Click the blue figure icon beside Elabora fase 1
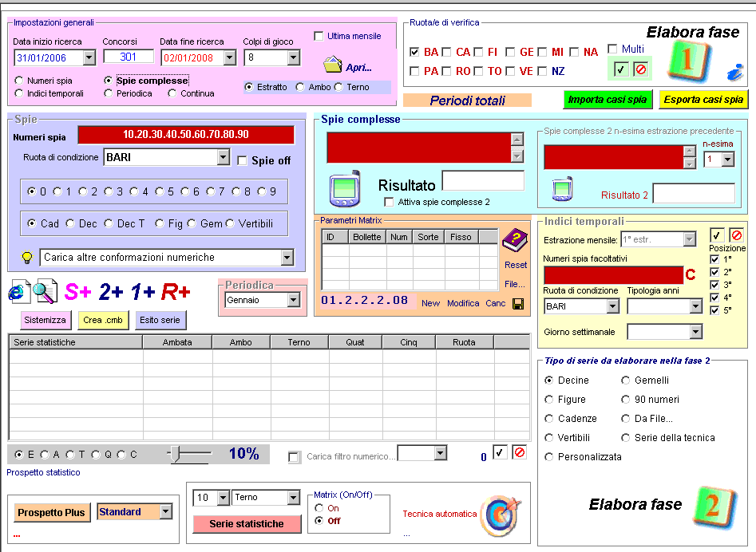The height and width of the screenshot is (552, 756). click(x=735, y=72)
